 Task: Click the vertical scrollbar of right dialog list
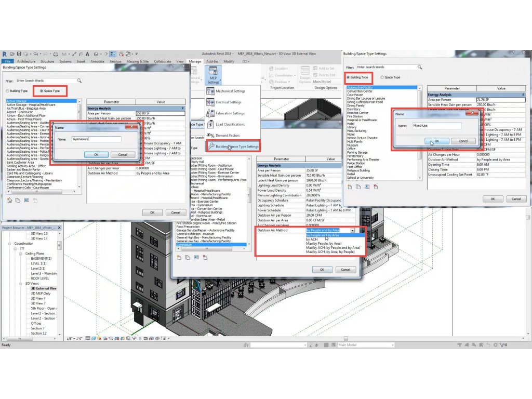420,132
